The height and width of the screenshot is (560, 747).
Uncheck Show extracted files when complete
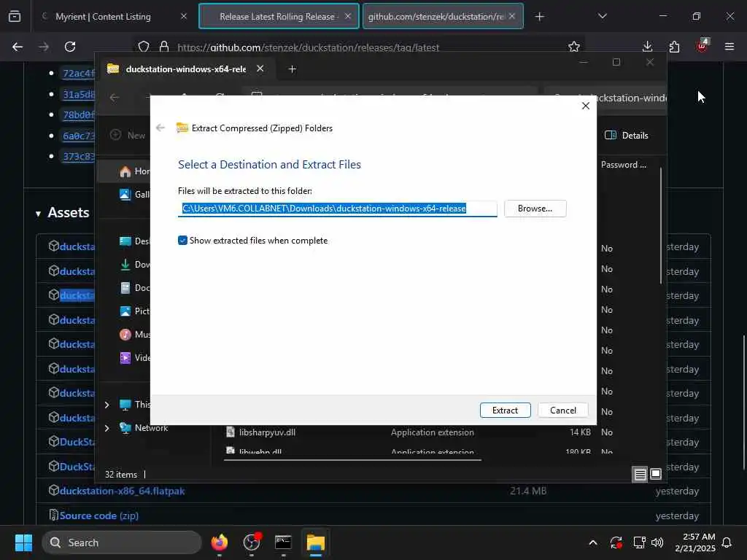[182, 241]
